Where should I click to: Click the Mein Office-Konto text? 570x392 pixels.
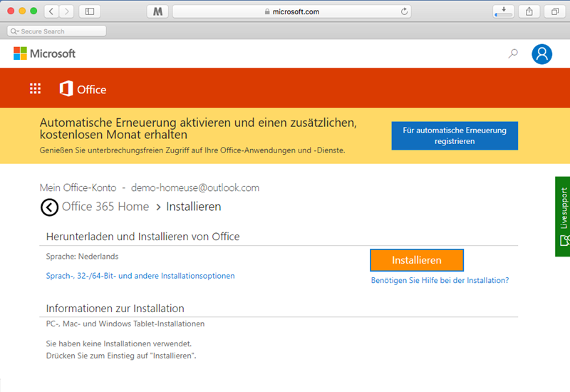[x=78, y=187]
